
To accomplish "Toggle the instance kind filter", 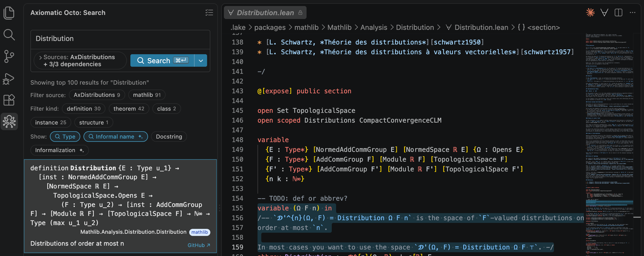I will tap(51, 122).
